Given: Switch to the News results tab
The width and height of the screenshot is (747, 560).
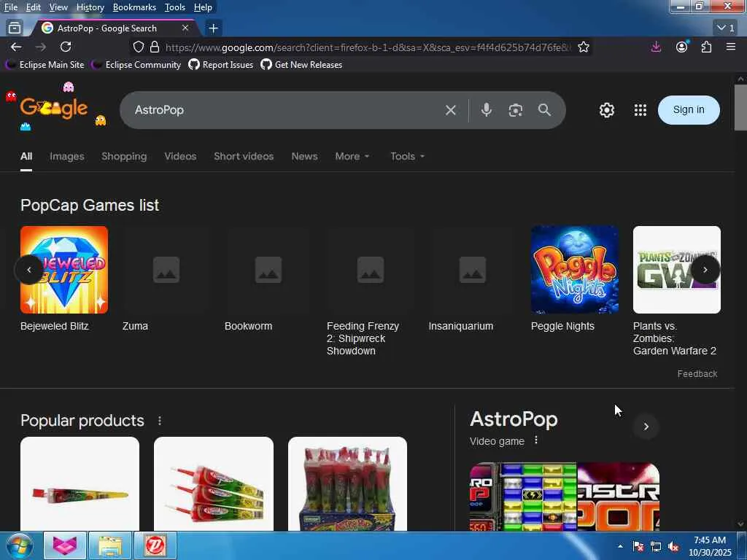Looking at the screenshot, I should tap(304, 156).
